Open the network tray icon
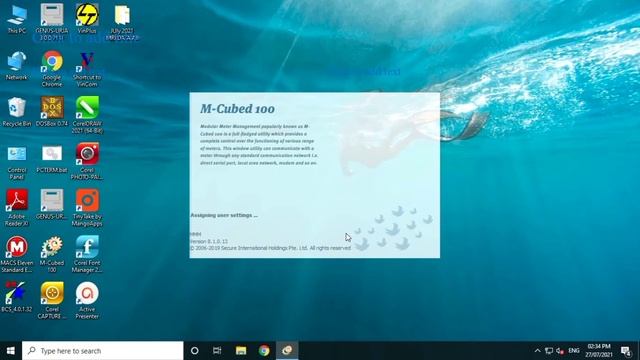 (x=549, y=351)
